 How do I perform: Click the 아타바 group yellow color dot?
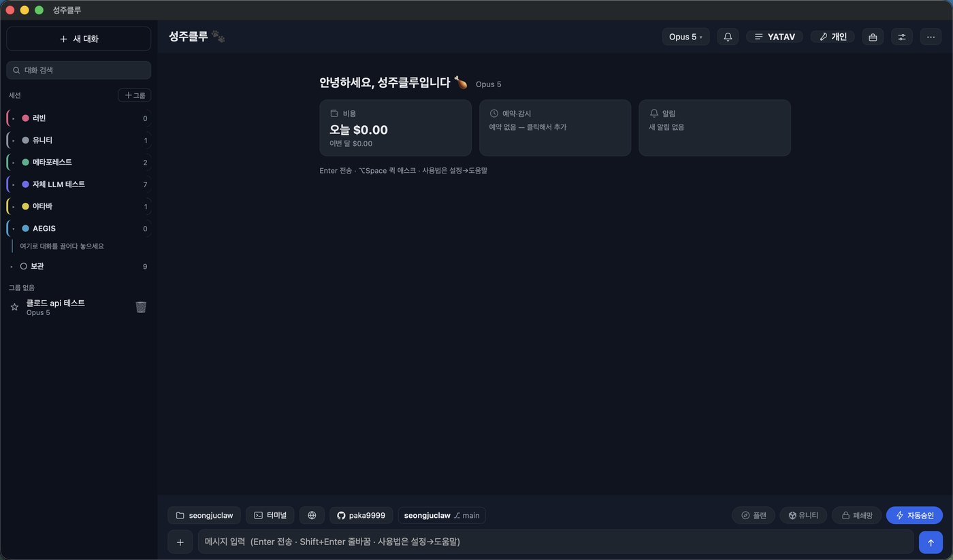click(x=25, y=206)
